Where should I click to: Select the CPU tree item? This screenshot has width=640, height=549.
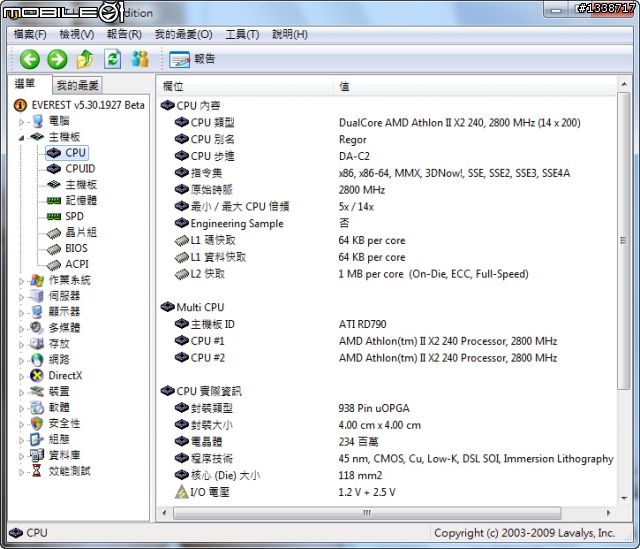[x=67, y=153]
